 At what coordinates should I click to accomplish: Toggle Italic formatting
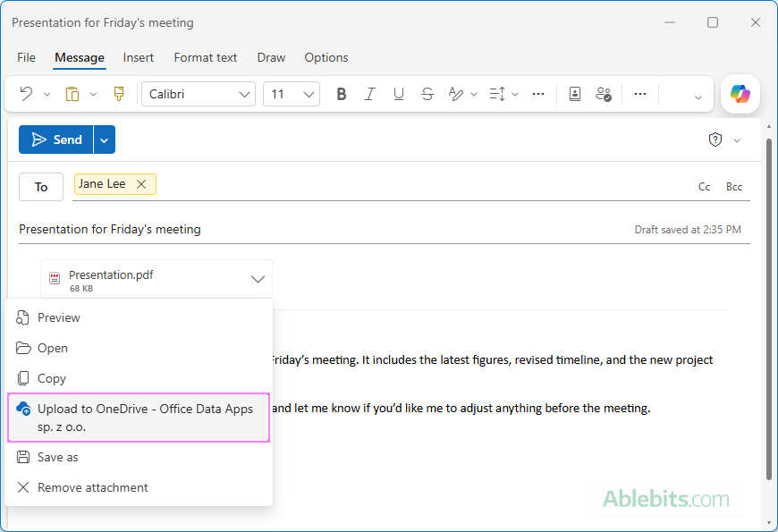coord(369,94)
